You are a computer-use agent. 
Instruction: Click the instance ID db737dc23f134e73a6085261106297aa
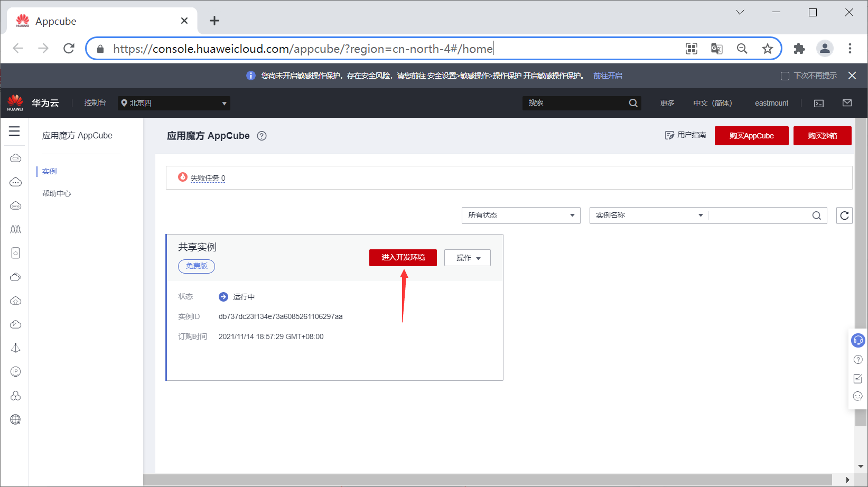[281, 317]
